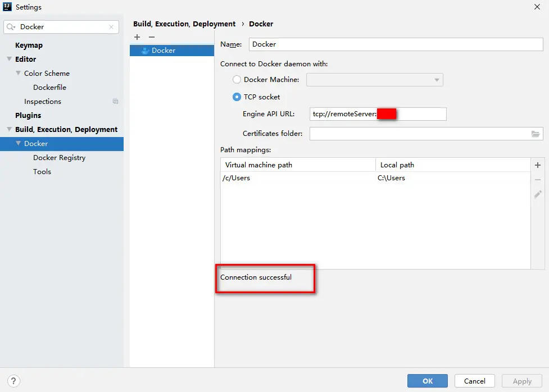Screen dimensions: 549x392
Task: Click Build, Execution, Deployment breadcrumb
Action: point(184,24)
